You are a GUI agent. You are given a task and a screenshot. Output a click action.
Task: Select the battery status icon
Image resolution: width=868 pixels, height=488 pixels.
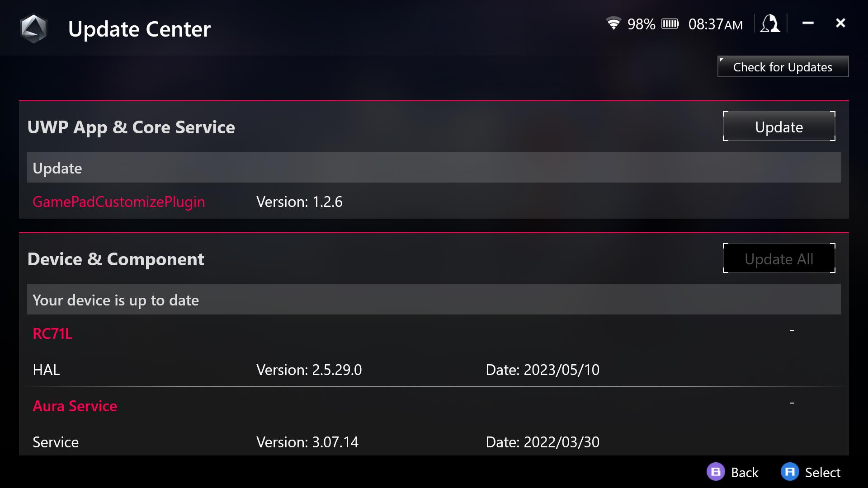tap(670, 24)
